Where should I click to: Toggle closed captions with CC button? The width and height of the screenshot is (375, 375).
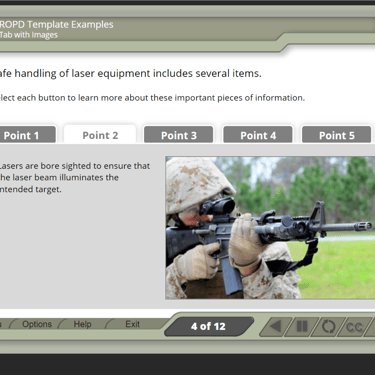click(354, 327)
